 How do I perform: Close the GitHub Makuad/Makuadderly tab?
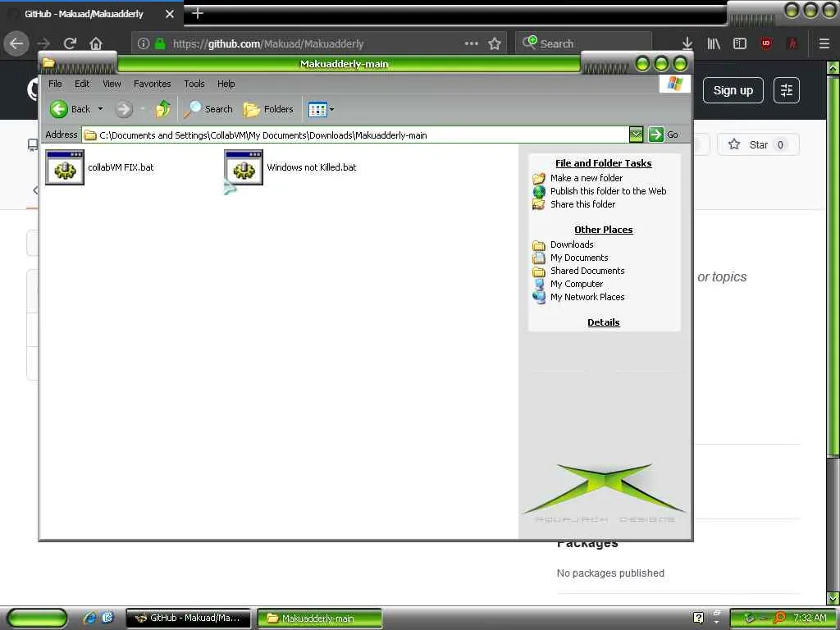click(x=170, y=14)
